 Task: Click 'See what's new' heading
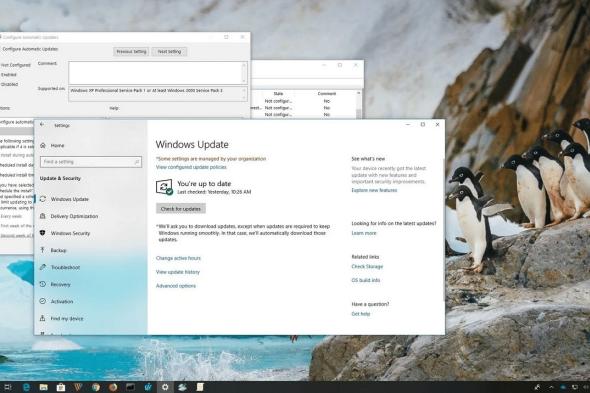tap(368, 159)
